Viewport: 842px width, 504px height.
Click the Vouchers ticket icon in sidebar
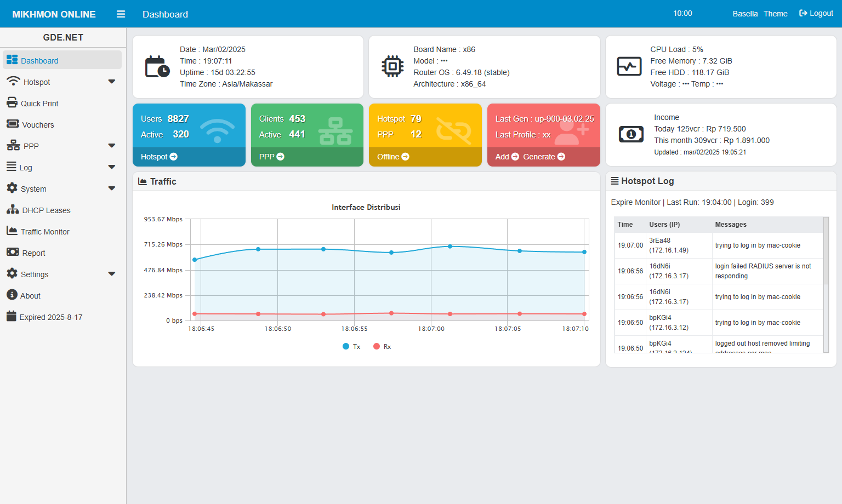coord(12,124)
